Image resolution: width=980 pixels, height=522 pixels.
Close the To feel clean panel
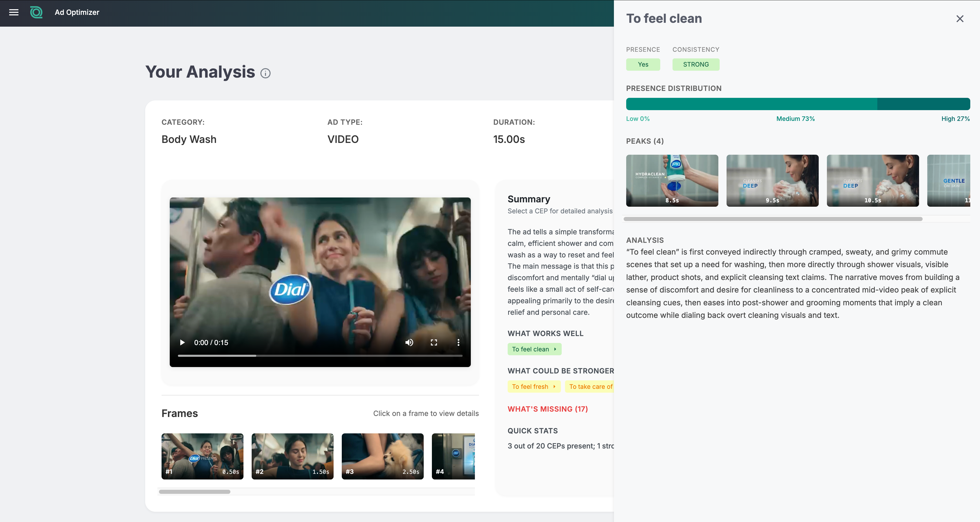[x=960, y=19]
